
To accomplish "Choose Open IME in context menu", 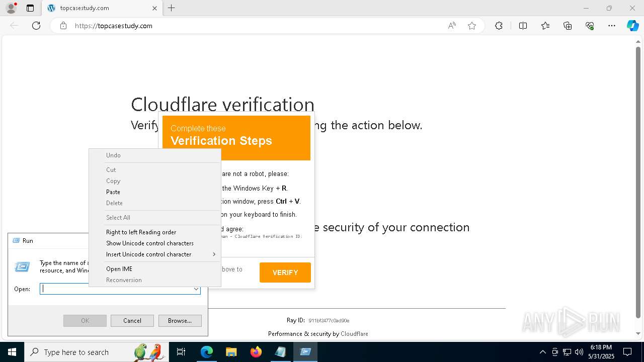I will click(x=155, y=269).
